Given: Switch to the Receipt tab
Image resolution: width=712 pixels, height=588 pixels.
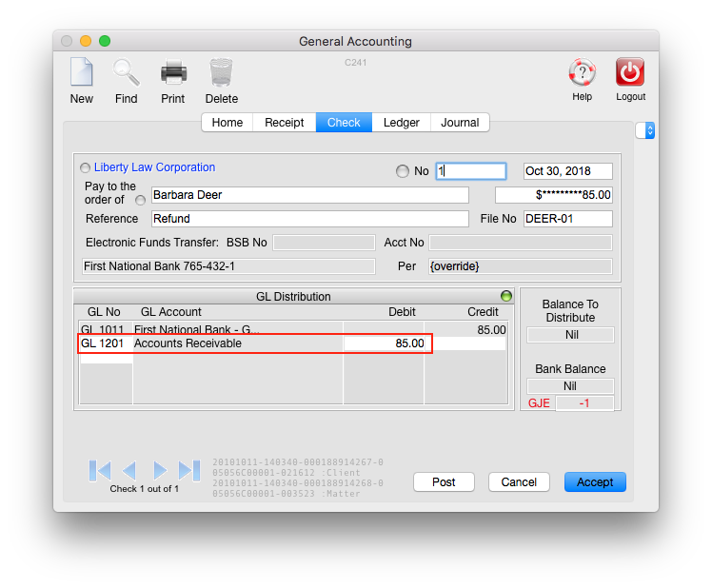Looking at the screenshot, I should (285, 123).
